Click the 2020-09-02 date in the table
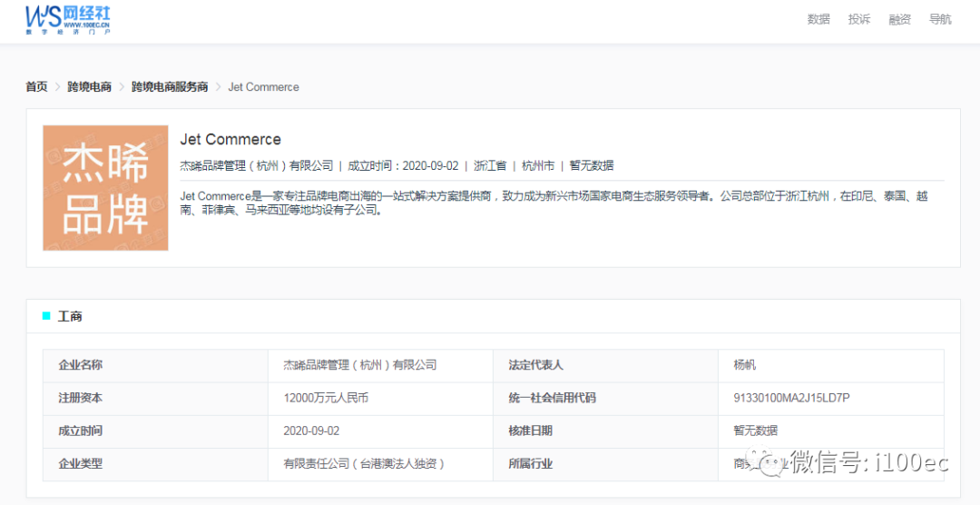 click(x=311, y=431)
